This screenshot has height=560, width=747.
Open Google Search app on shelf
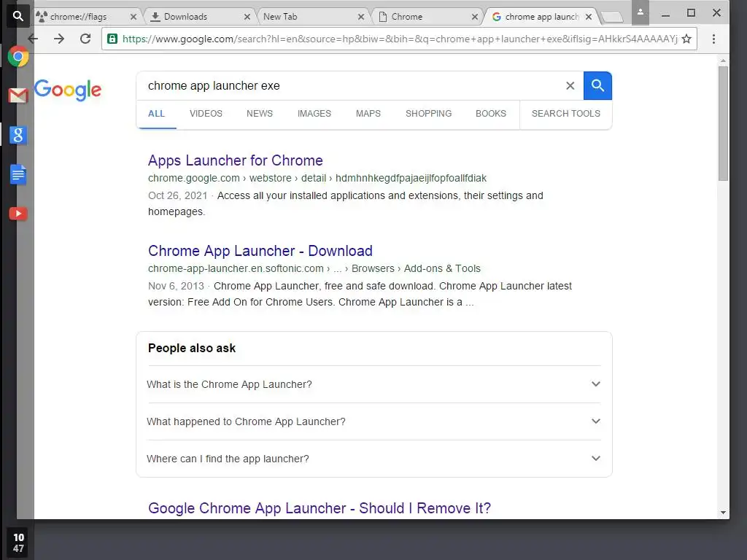click(18, 135)
